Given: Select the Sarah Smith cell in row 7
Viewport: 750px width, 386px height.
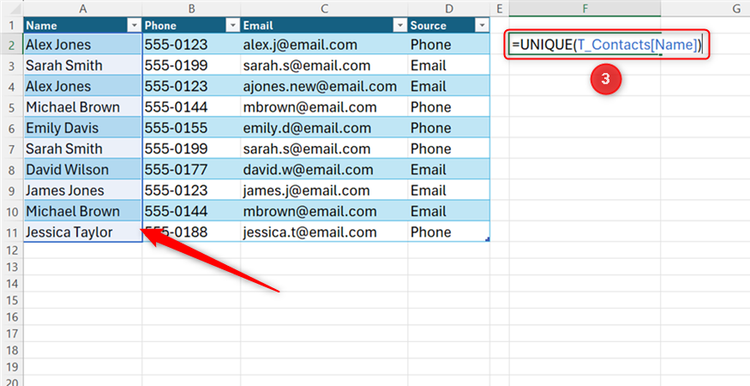Looking at the screenshot, I should [x=83, y=149].
